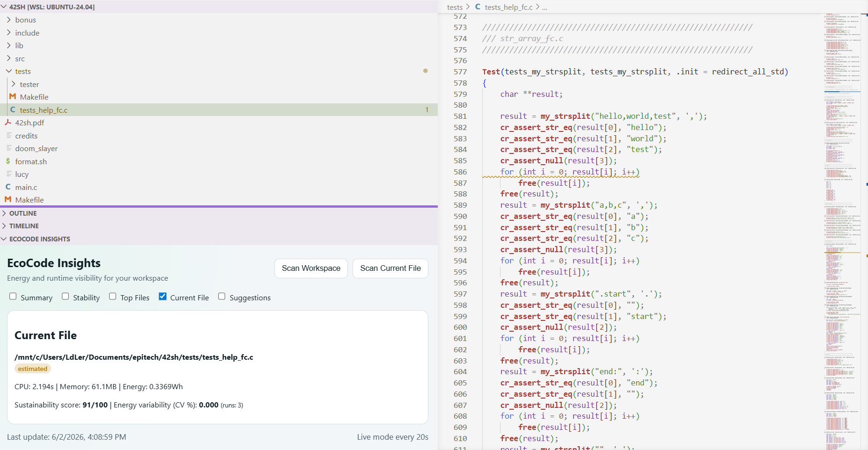Click line 577 Test declaration in the editor
This screenshot has width=868, height=450.
pos(635,72)
